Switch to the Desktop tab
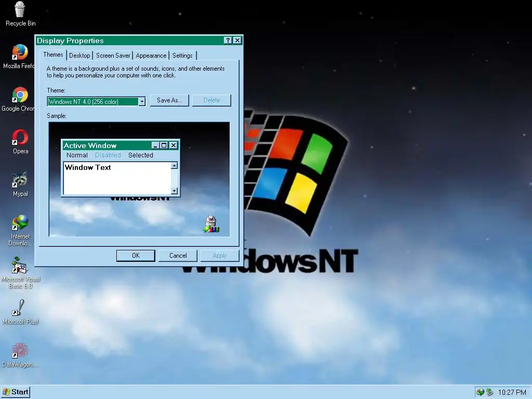 [x=79, y=56]
